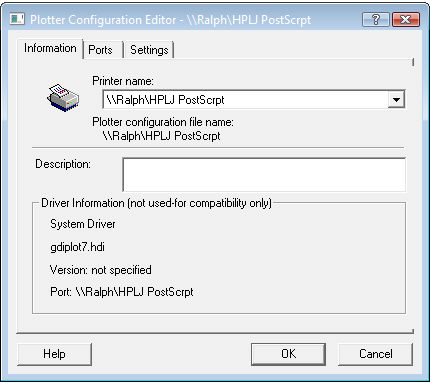Click inside the Description text box
Screen dimensions: 430x382
coord(264,175)
